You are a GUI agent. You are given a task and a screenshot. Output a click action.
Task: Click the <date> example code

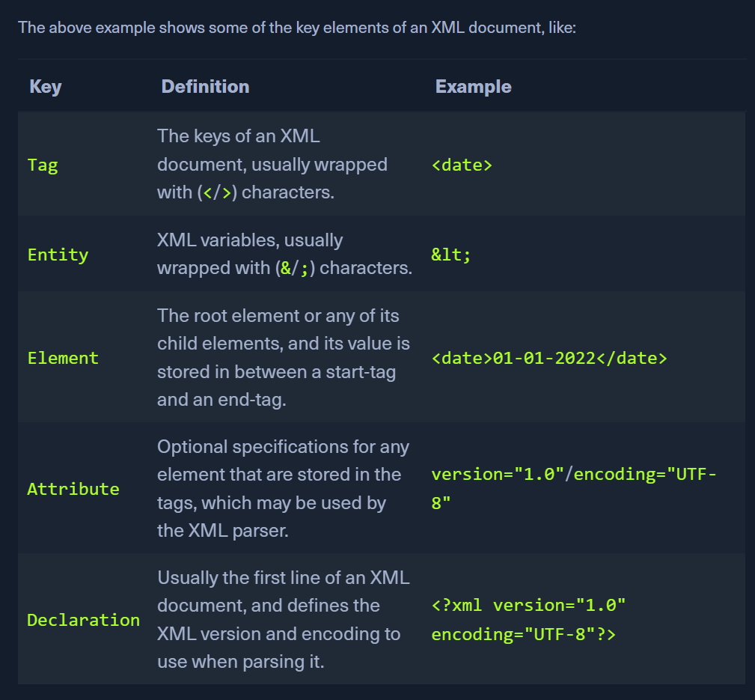(462, 165)
